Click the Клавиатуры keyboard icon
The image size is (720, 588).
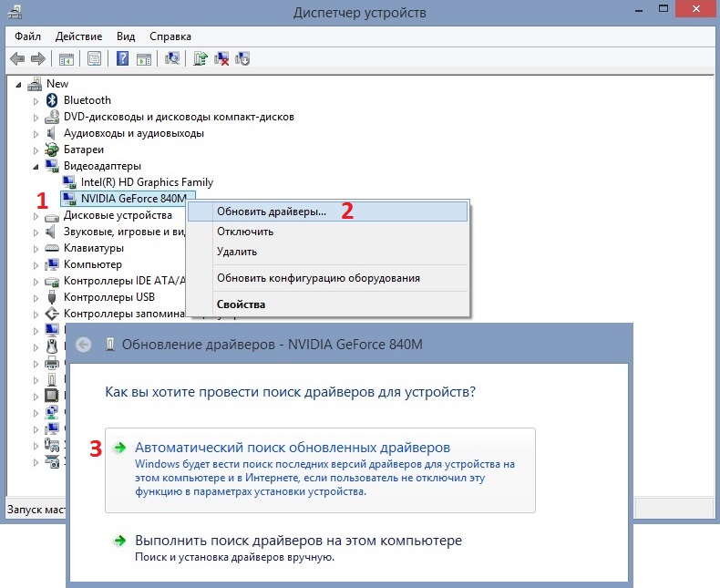click(x=52, y=248)
